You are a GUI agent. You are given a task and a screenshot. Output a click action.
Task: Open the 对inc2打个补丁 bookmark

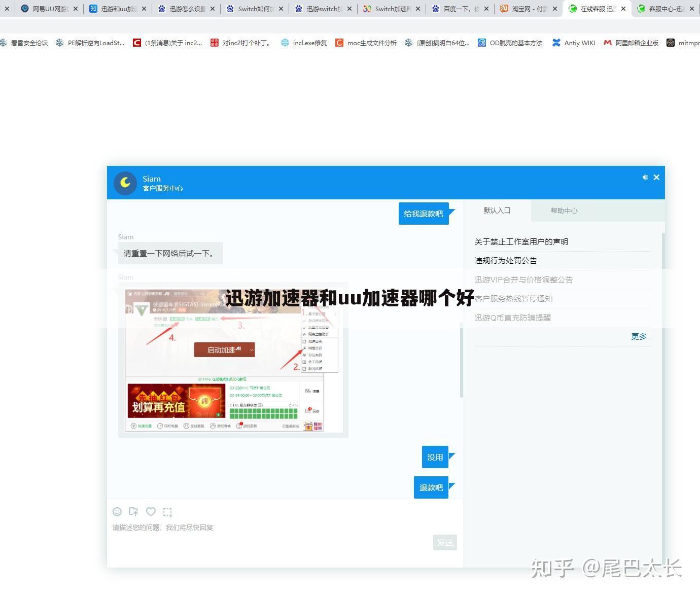pos(241,43)
